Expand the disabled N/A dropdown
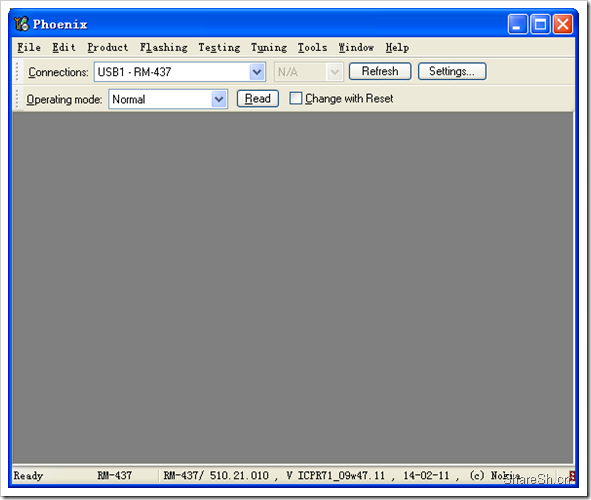Viewport: 591px width, 500px height. [x=334, y=72]
